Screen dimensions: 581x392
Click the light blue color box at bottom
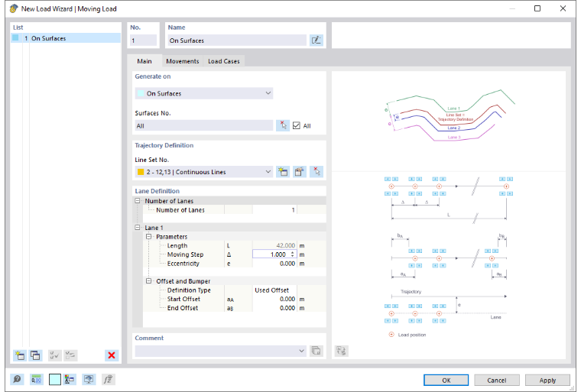click(x=55, y=380)
